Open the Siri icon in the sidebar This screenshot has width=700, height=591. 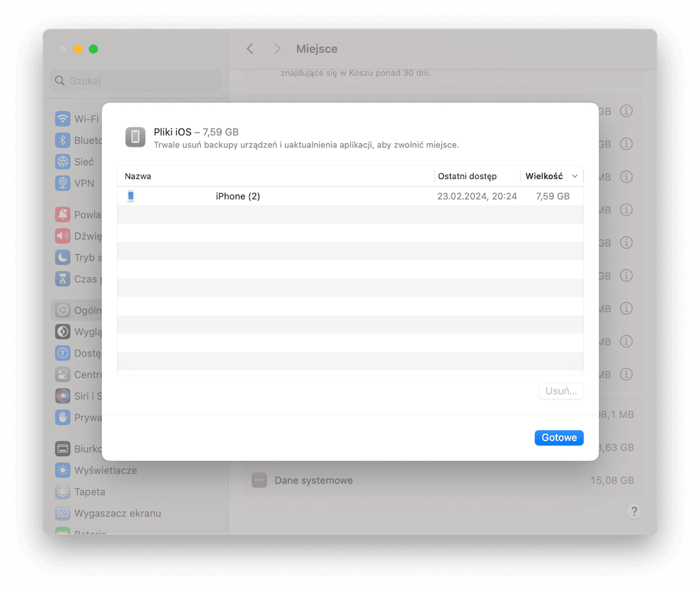pos(63,396)
